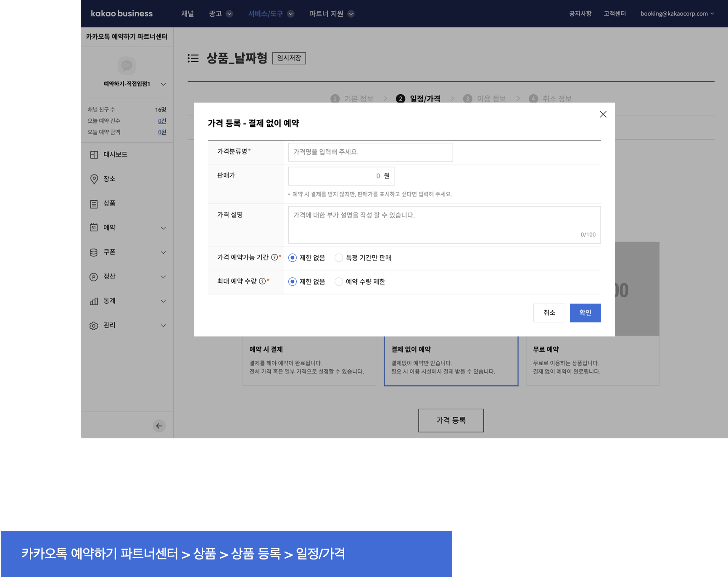Expand the 예약하기-직접입점1 channel selector
The image size is (728, 578).
coord(163,84)
